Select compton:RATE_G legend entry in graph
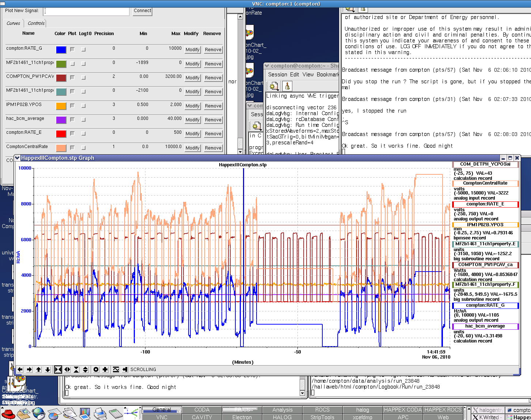This screenshot has width=531, height=420. tap(485, 305)
